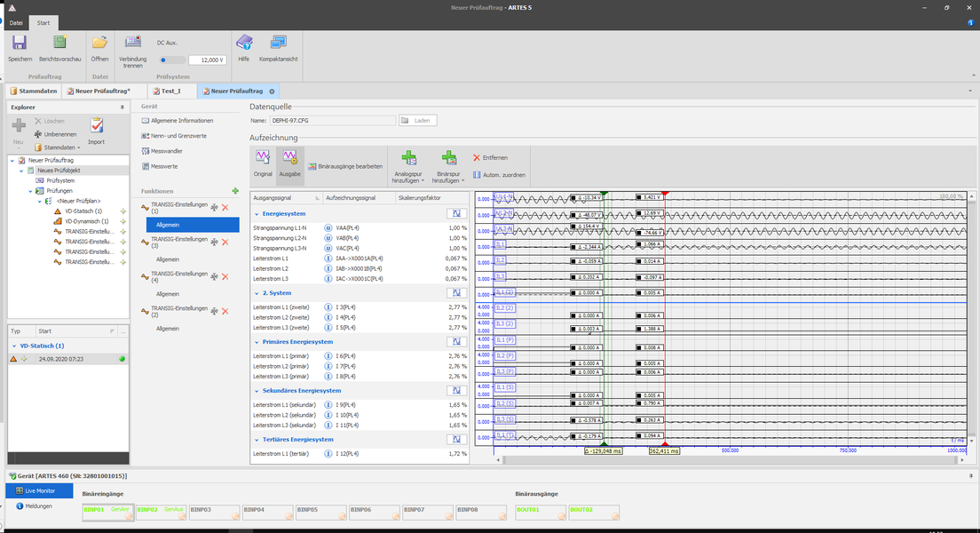Image resolution: width=980 pixels, height=533 pixels.
Task: Open the Datei ribbon tab
Action: [x=16, y=23]
